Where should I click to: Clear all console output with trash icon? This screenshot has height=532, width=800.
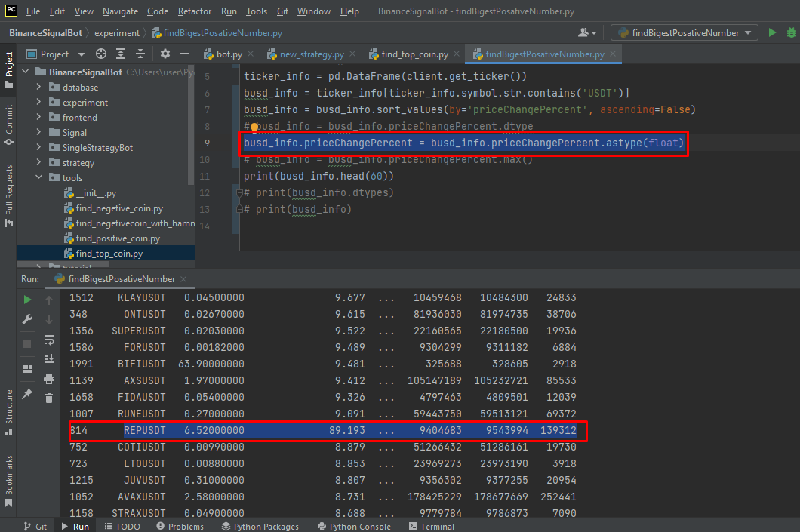(49, 398)
